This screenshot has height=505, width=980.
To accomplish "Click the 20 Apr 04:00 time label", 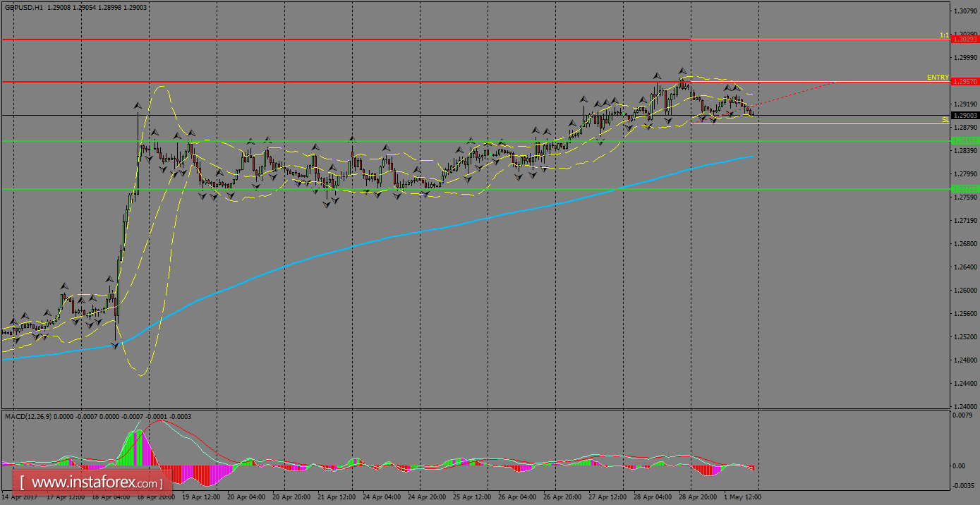I will pos(246,497).
